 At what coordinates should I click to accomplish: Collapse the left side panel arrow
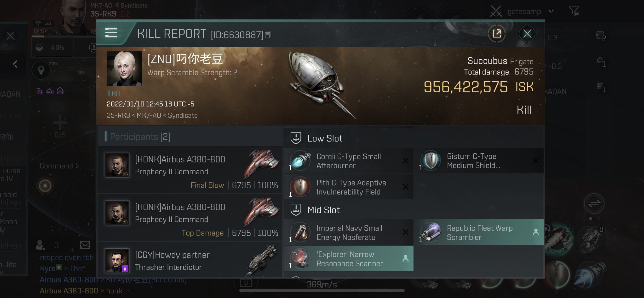(15, 64)
